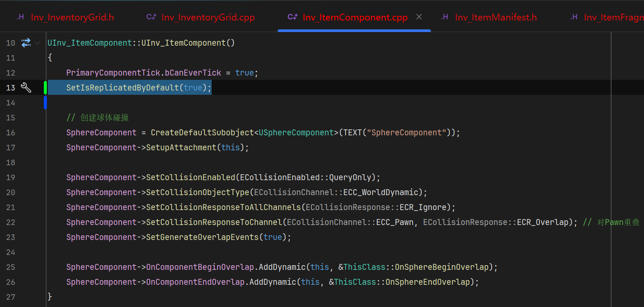Click the green change marker on line 13
This screenshot has height=307, width=644.
click(45, 88)
